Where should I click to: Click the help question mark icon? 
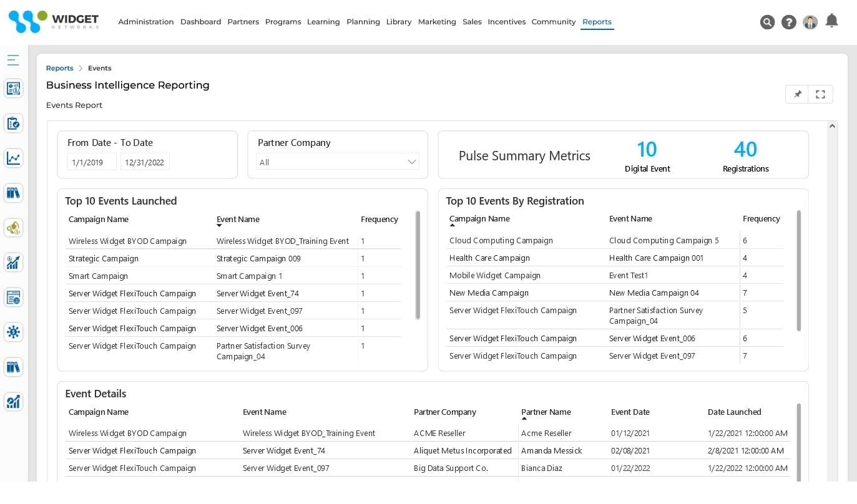(788, 22)
